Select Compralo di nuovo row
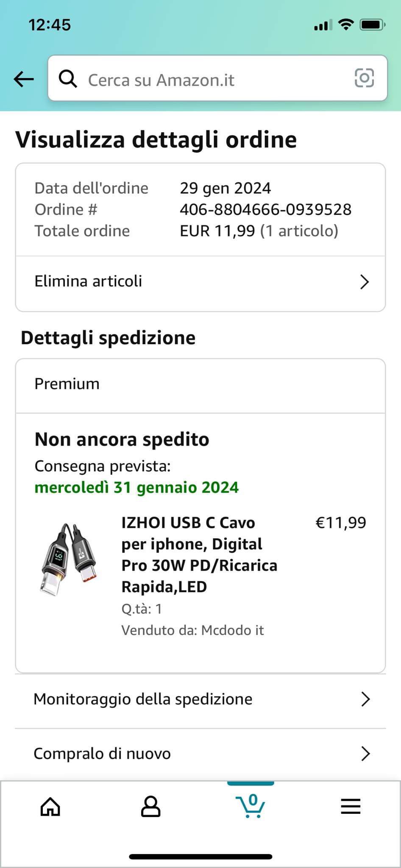The width and height of the screenshot is (401, 868). [x=102, y=754]
